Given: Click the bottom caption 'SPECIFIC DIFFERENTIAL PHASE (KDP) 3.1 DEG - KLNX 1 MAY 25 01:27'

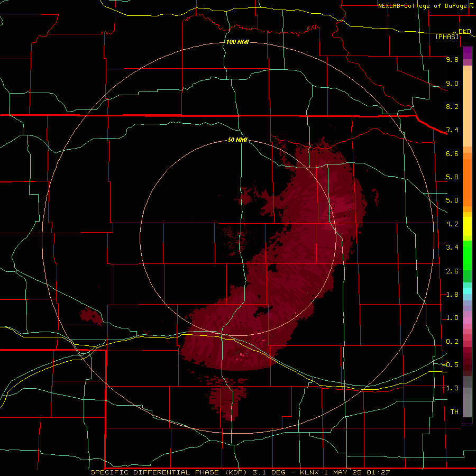Looking at the screenshot, I should (240, 472).
